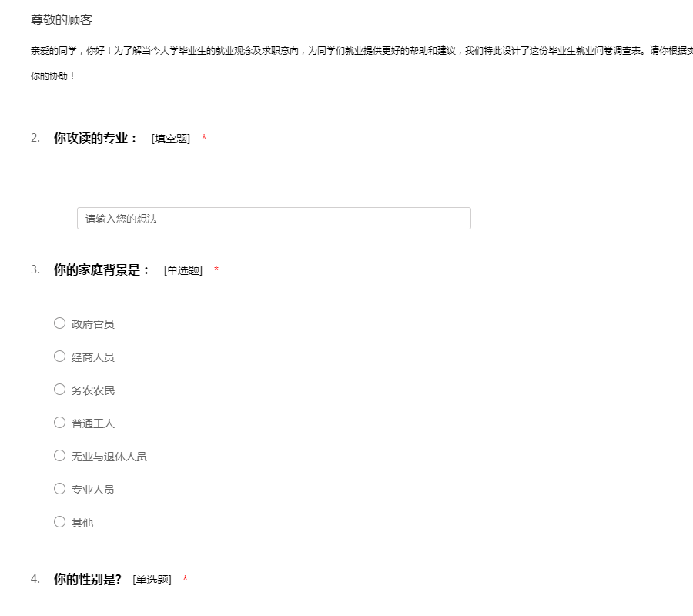Click the 经商人员 option label text

point(93,358)
